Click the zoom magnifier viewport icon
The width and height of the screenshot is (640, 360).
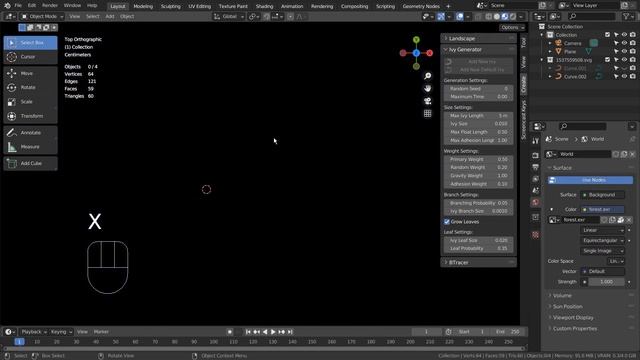[427, 76]
